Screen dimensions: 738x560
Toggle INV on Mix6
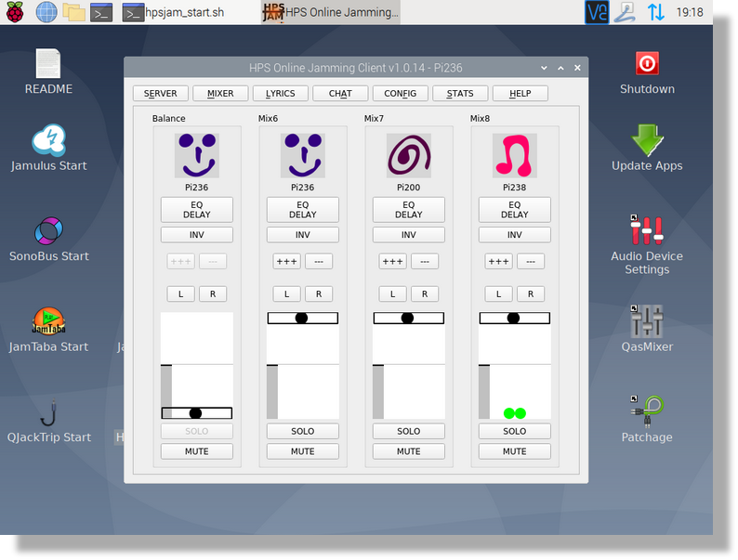(x=303, y=235)
